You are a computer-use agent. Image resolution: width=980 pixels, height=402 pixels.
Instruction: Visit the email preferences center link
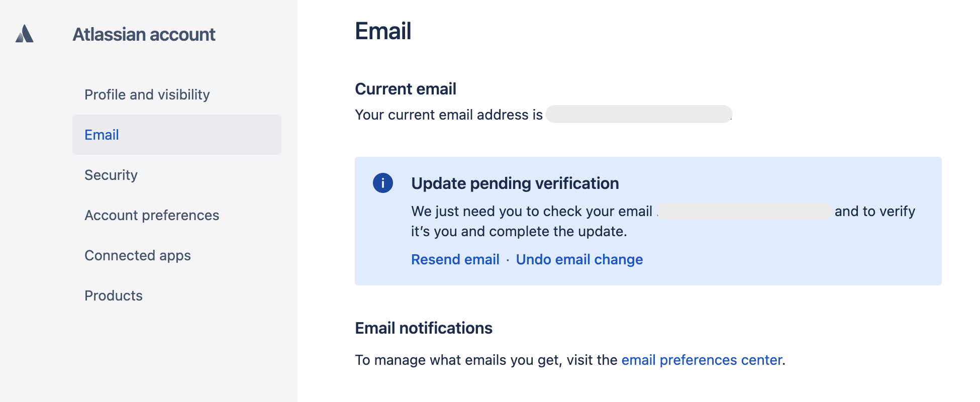702,360
